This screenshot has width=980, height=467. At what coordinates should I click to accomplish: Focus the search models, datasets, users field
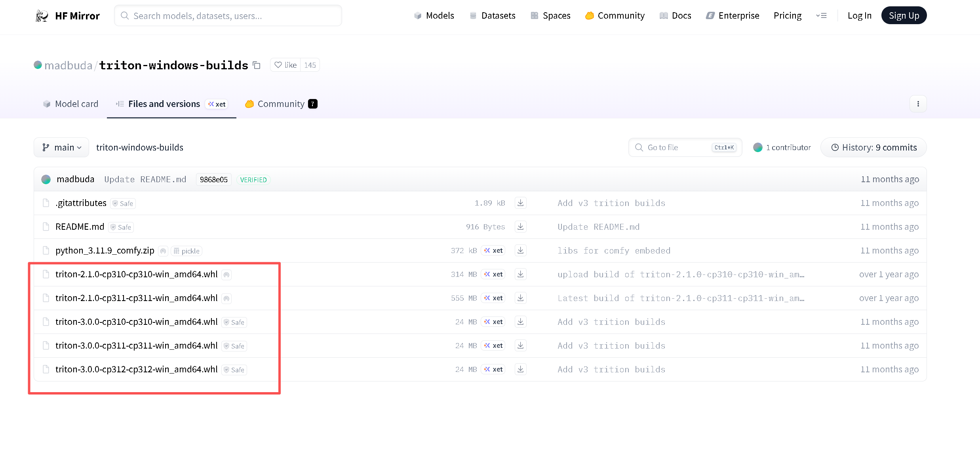(x=228, y=15)
